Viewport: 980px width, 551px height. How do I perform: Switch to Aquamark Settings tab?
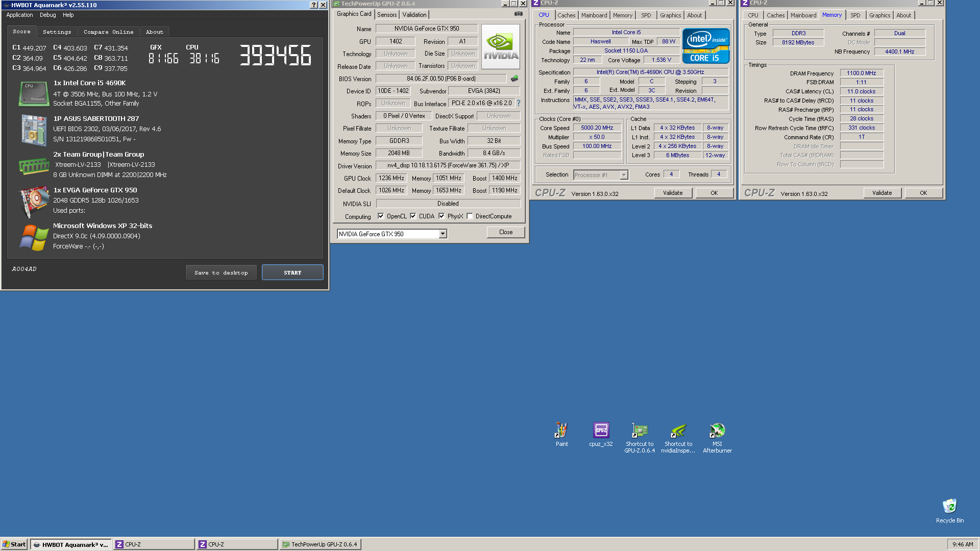pos(57,32)
